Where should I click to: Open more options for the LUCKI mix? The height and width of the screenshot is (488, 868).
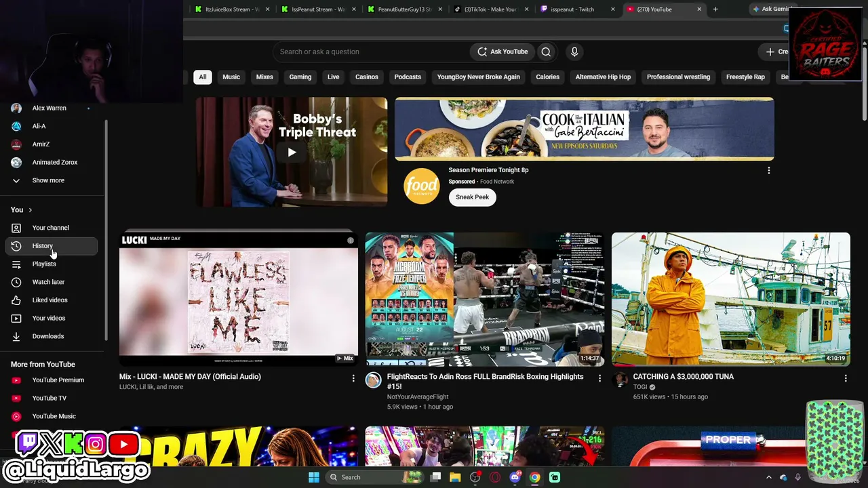(x=353, y=378)
